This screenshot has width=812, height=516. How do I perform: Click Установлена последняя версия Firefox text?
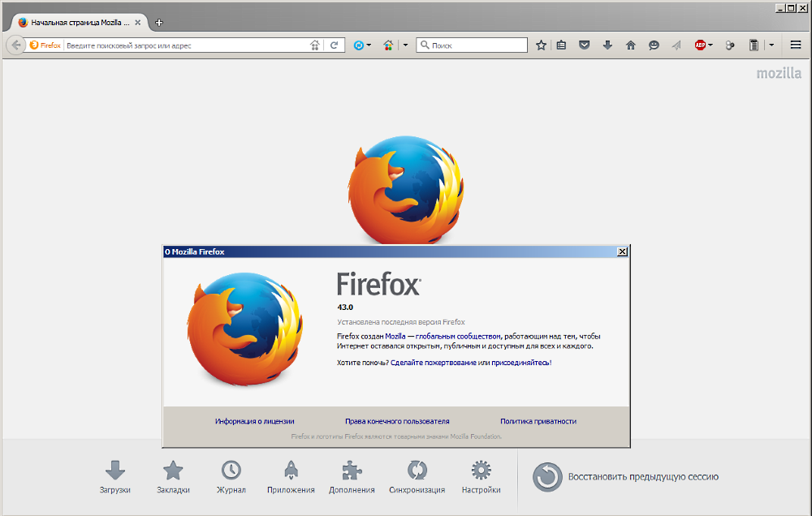(x=401, y=322)
